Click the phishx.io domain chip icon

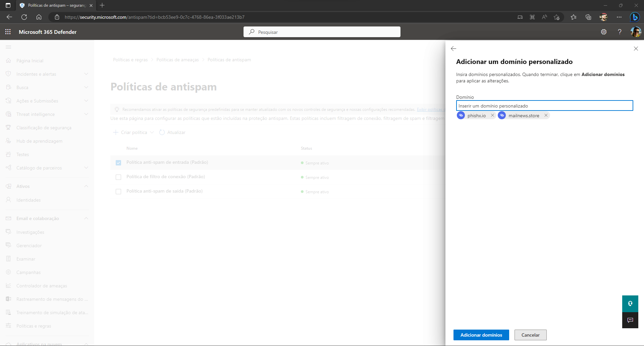tap(461, 115)
